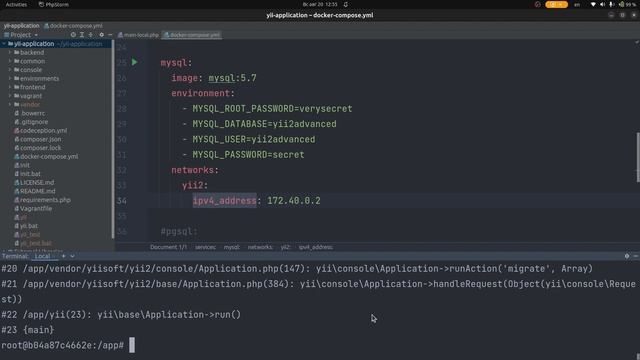Expand the backend folder
Viewport: 640px width, 360px height.
coord(10,52)
